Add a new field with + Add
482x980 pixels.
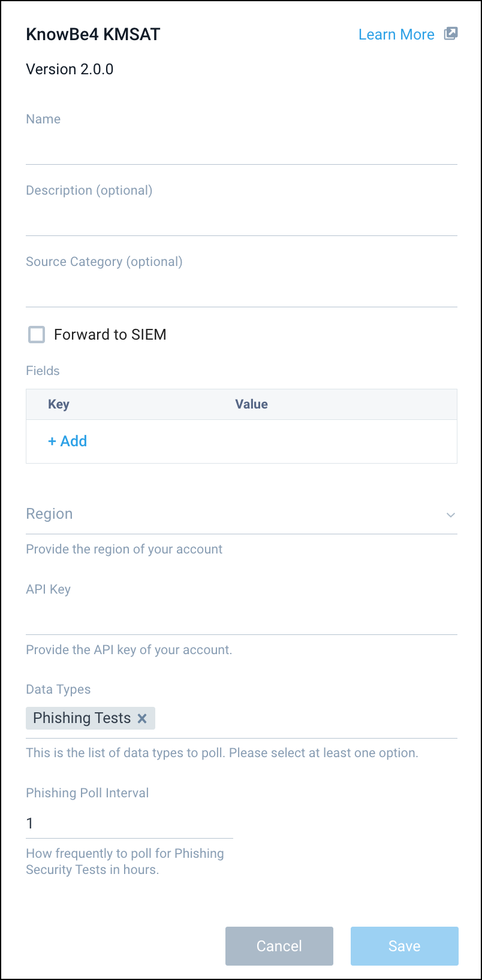coord(68,441)
